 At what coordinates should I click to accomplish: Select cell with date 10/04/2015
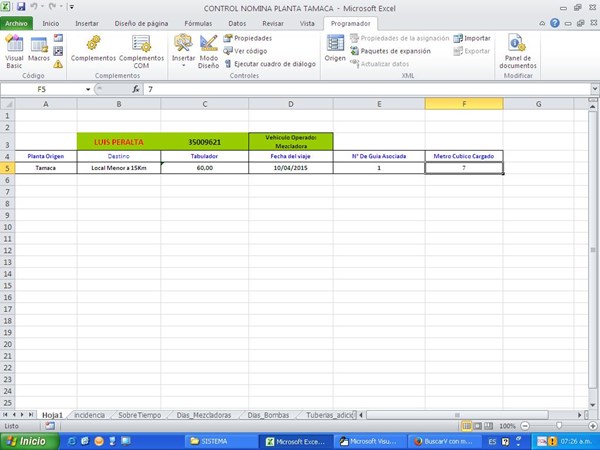pyautogui.click(x=290, y=168)
